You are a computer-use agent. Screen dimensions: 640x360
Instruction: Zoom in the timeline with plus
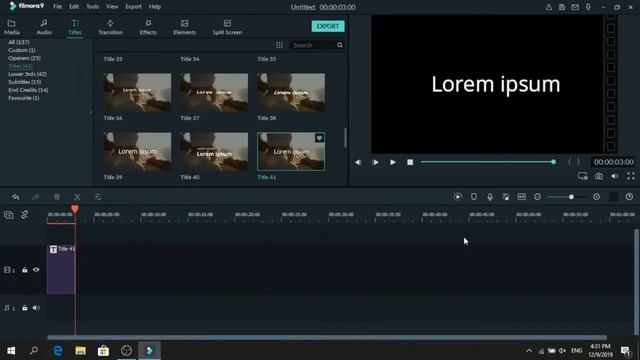click(x=596, y=197)
